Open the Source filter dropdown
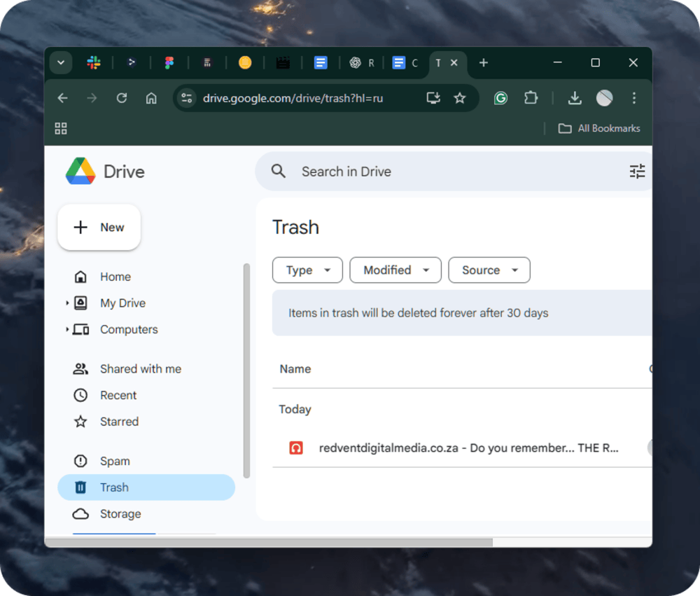The image size is (700, 596). click(x=489, y=270)
